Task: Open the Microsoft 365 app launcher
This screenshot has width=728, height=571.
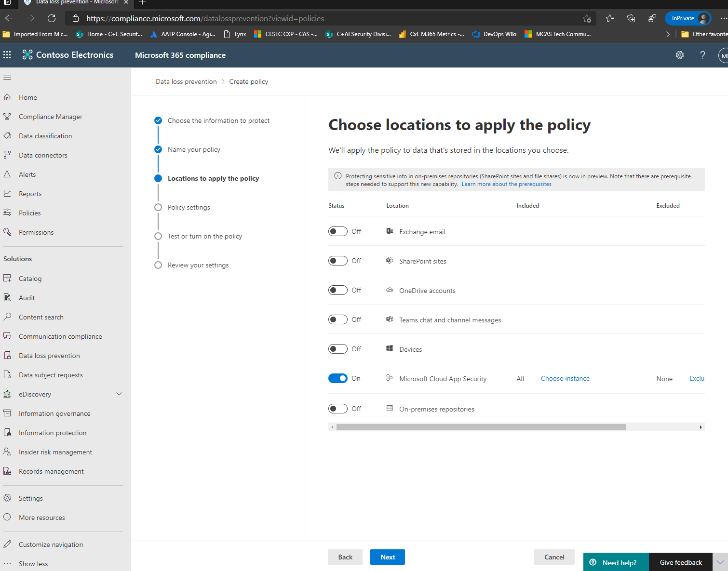Action: click(x=7, y=55)
